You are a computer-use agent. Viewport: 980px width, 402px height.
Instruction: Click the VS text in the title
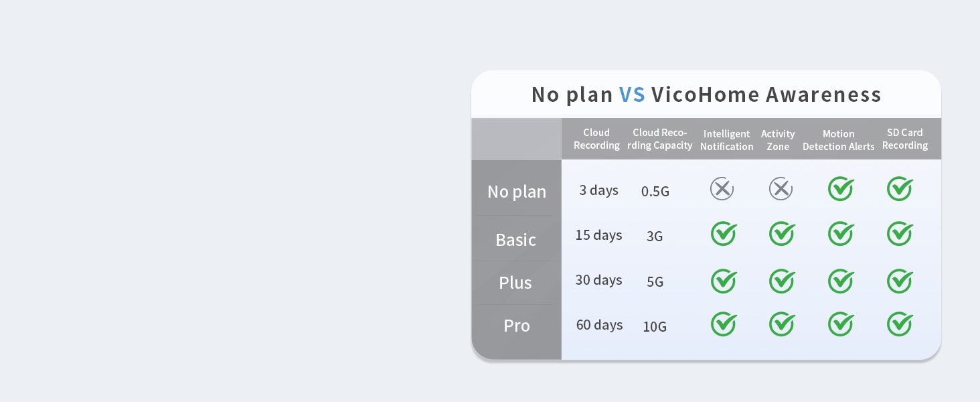tap(632, 94)
